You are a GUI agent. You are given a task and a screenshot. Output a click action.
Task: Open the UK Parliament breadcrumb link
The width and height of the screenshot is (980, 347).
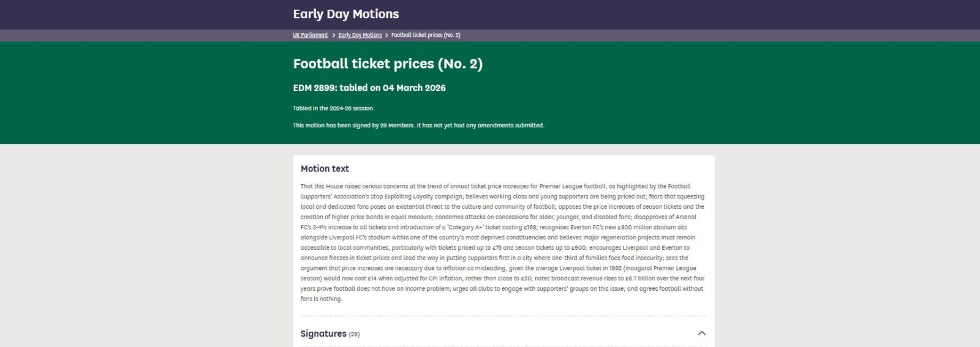[x=310, y=35]
